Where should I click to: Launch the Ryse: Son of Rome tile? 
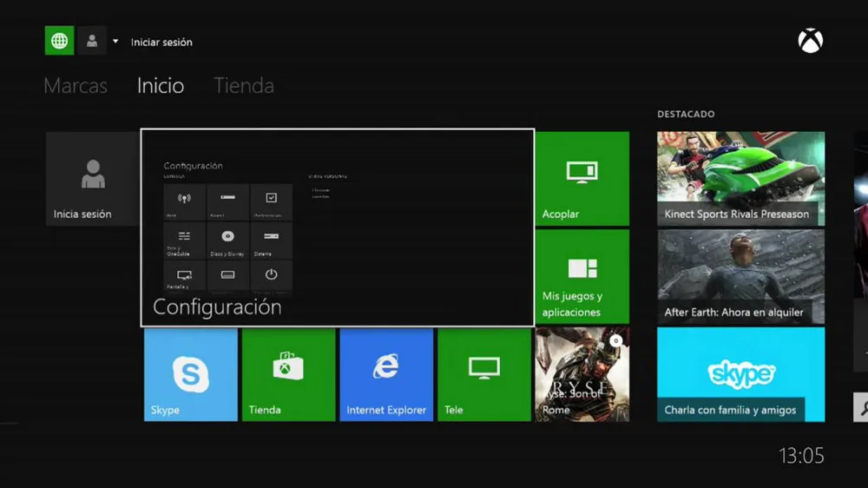tap(582, 374)
